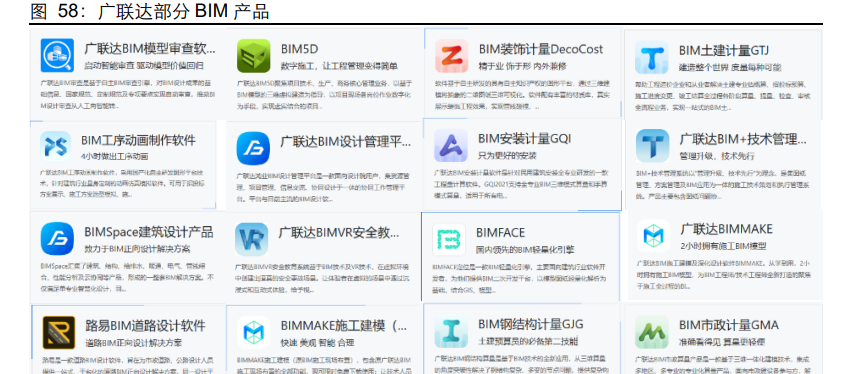Open the BIM5D product title
Screen dimensions: 861x374
click(299, 49)
